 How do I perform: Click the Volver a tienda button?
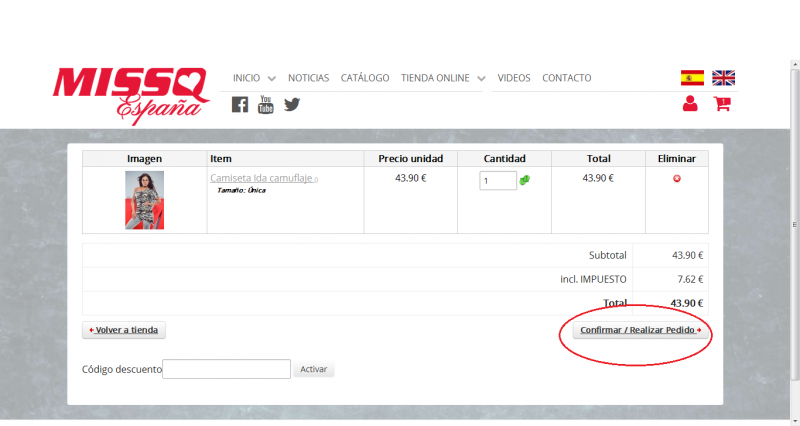pyautogui.click(x=124, y=330)
